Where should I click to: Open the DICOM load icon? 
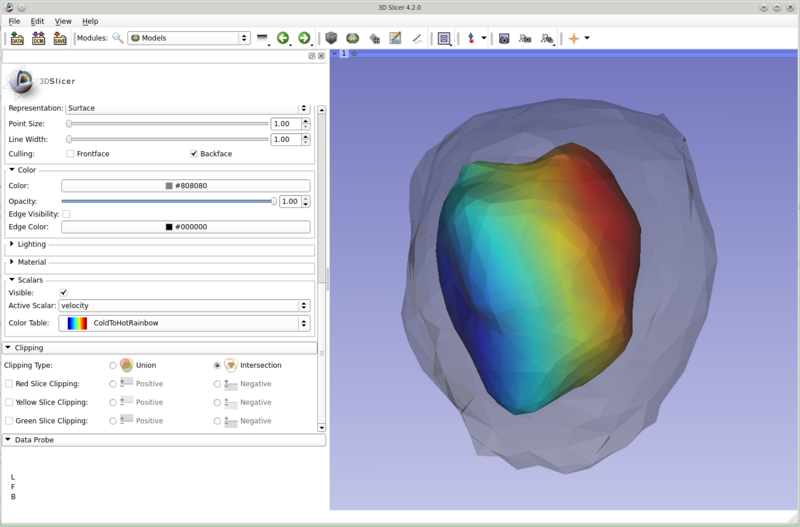click(x=38, y=39)
